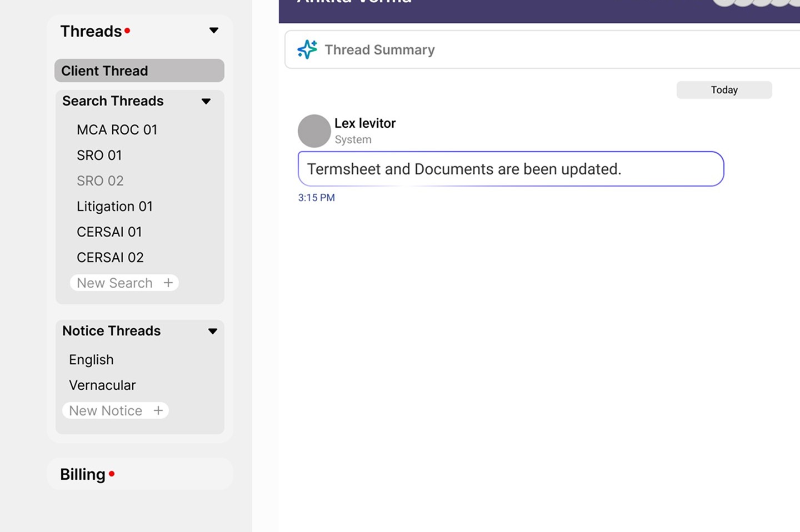Open the Thread Summary bar
800x532 pixels.
click(x=542, y=49)
